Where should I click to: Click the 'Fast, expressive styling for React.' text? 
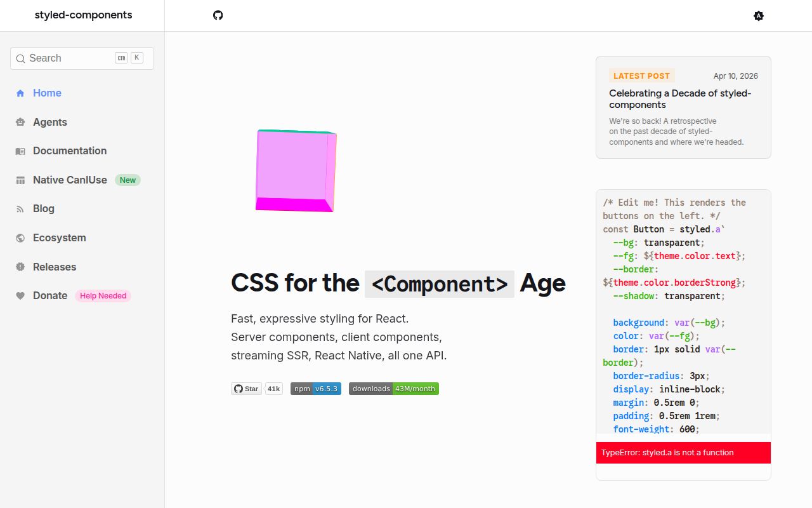click(320, 319)
